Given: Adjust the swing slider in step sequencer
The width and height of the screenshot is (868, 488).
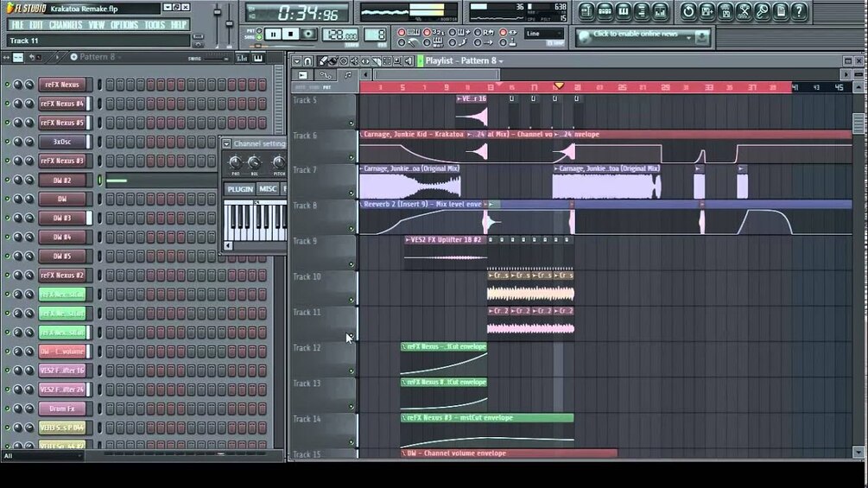Looking at the screenshot, I should (216, 58).
